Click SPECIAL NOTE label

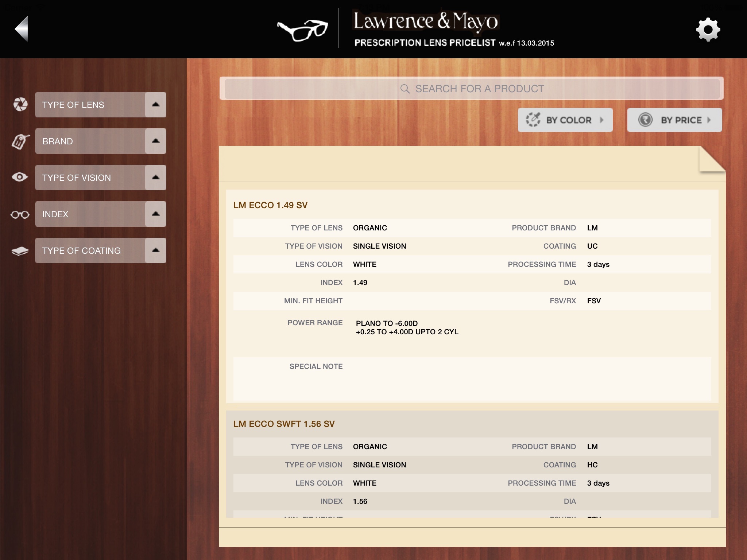pos(316,366)
